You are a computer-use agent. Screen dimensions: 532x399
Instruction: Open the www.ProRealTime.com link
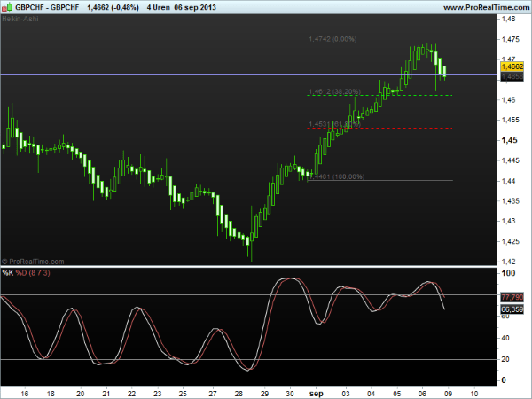[487, 7]
